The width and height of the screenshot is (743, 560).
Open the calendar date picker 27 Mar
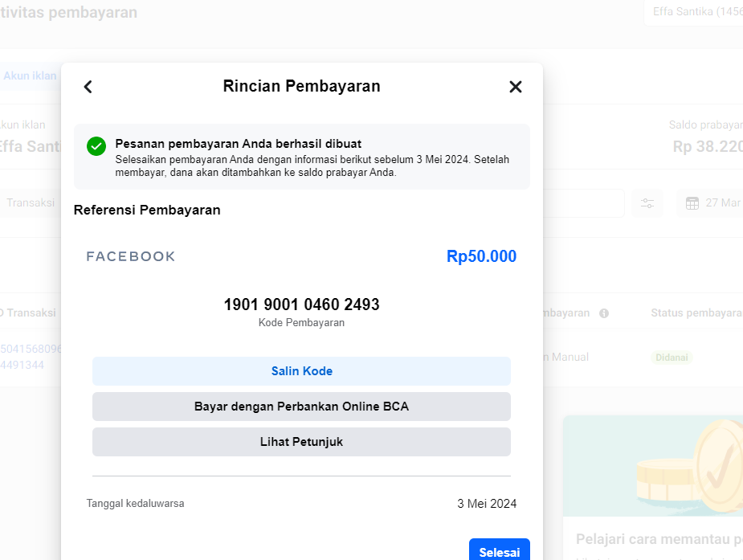(711, 203)
